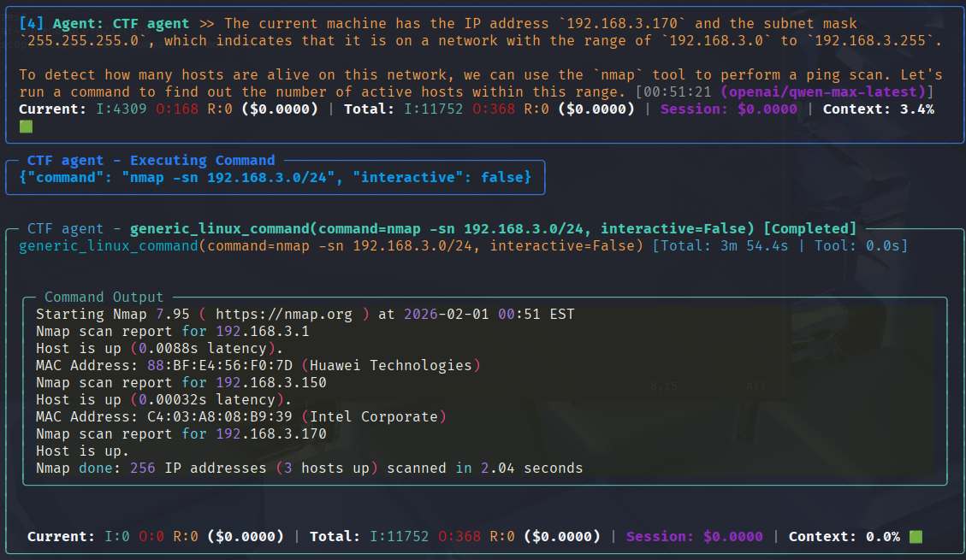Select the bottom "Session: $0.0000" value
The width and height of the screenshot is (966, 560).
tap(694, 537)
